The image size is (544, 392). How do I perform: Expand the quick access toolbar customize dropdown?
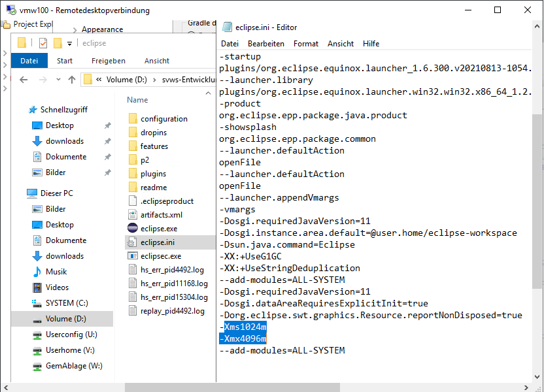coord(69,44)
